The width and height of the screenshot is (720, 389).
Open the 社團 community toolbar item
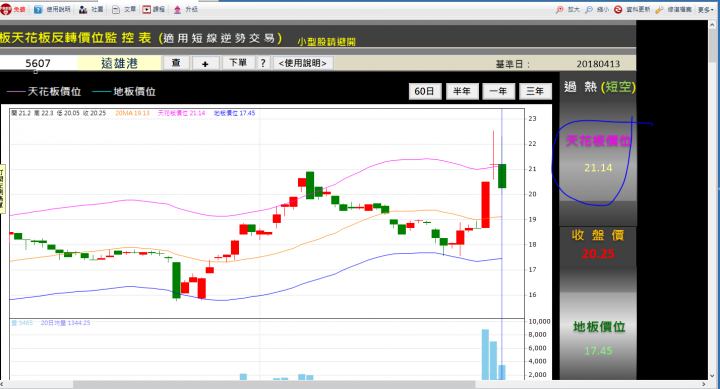click(91, 9)
